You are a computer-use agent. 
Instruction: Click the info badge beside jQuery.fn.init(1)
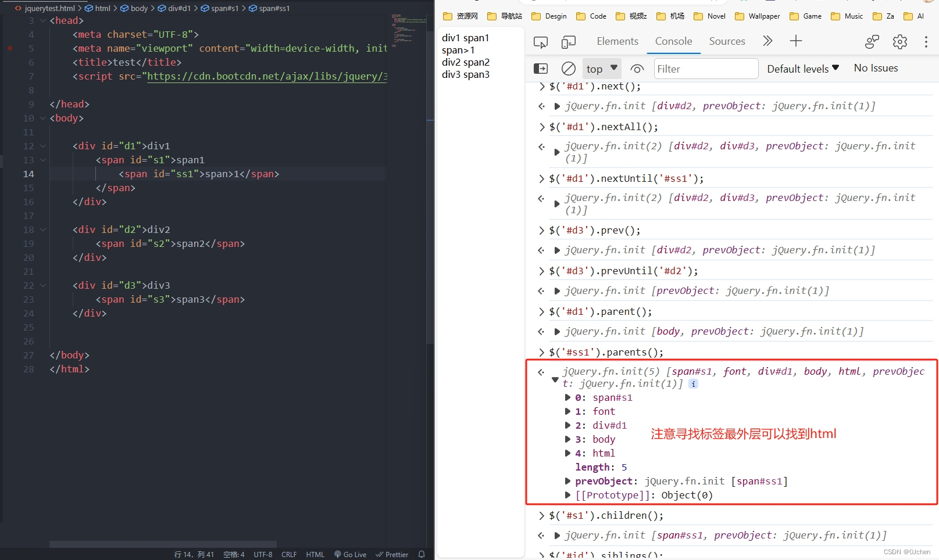(x=693, y=384)
